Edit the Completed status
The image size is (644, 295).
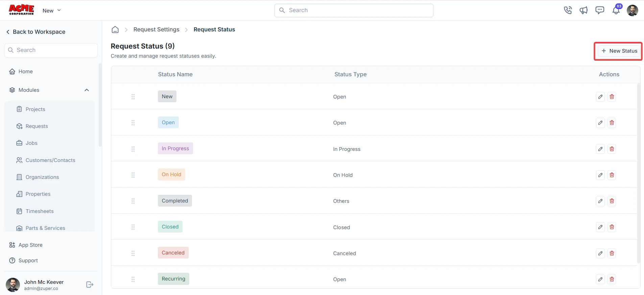[x=600, y=201]
